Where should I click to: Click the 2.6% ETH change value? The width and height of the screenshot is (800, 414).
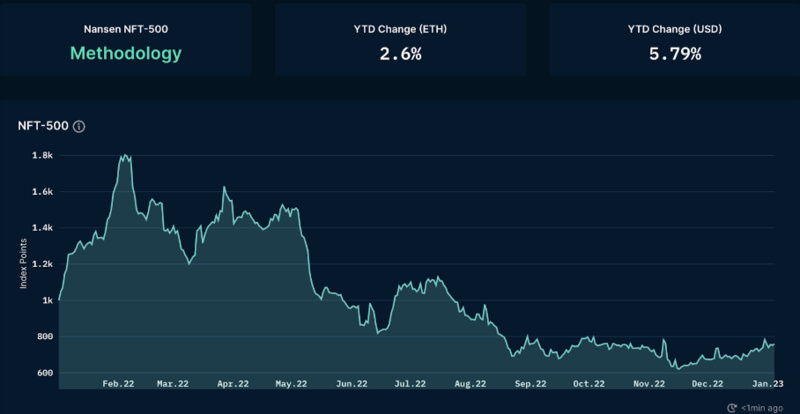click(401, 54)
